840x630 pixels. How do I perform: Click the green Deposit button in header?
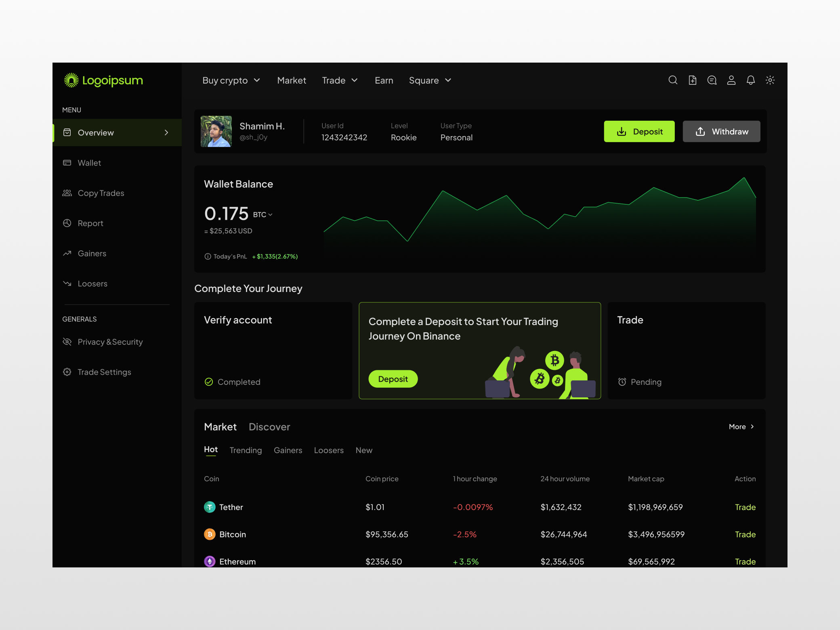639,131
